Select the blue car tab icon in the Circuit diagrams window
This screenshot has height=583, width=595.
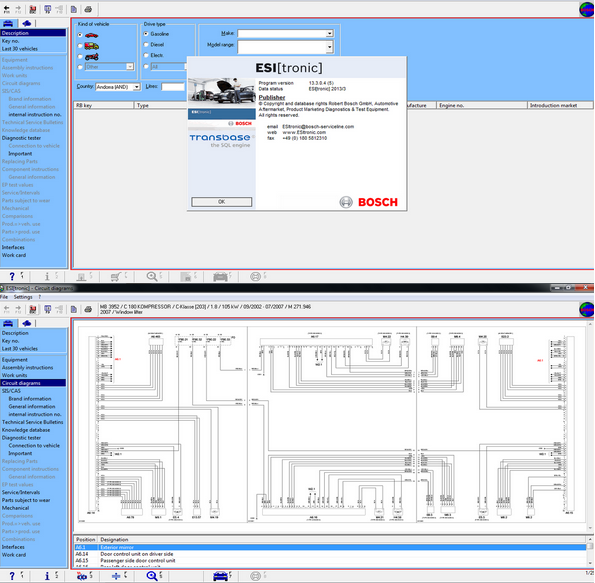(8, 323)
